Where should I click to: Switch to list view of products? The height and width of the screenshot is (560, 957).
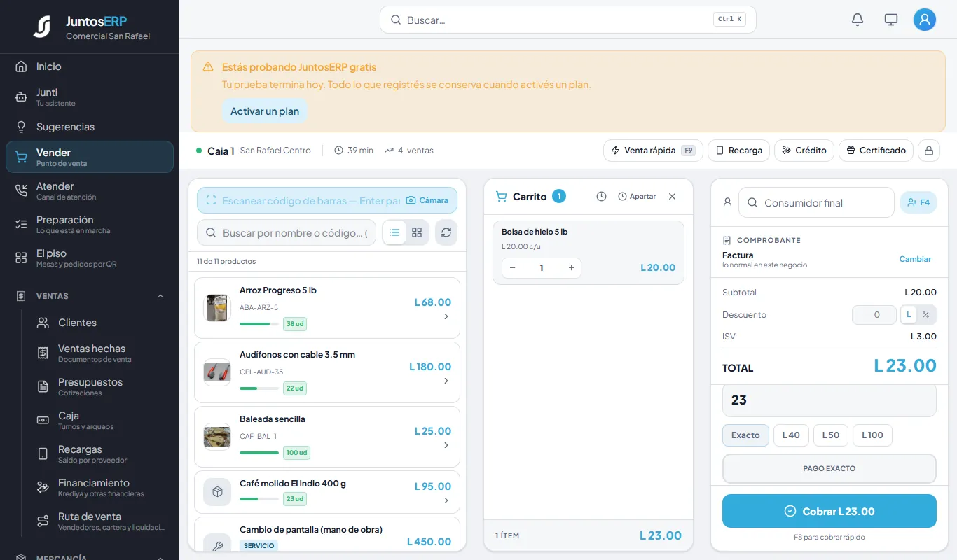394,232
